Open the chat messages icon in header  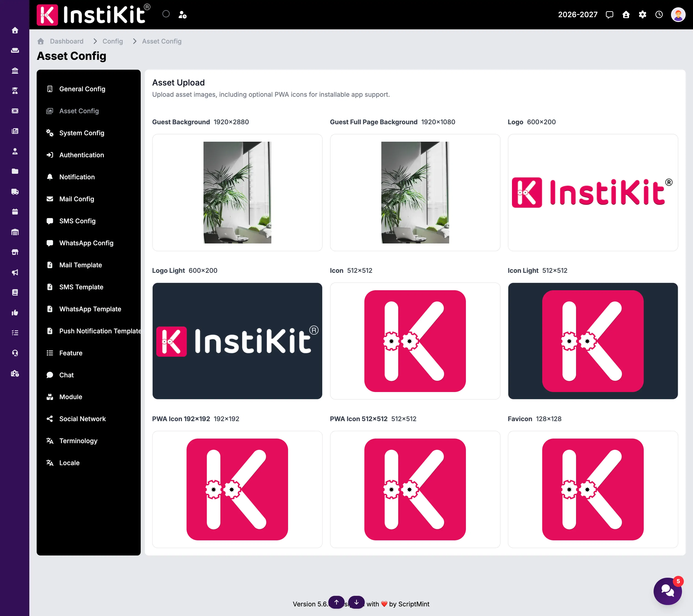tap(609, 15)
